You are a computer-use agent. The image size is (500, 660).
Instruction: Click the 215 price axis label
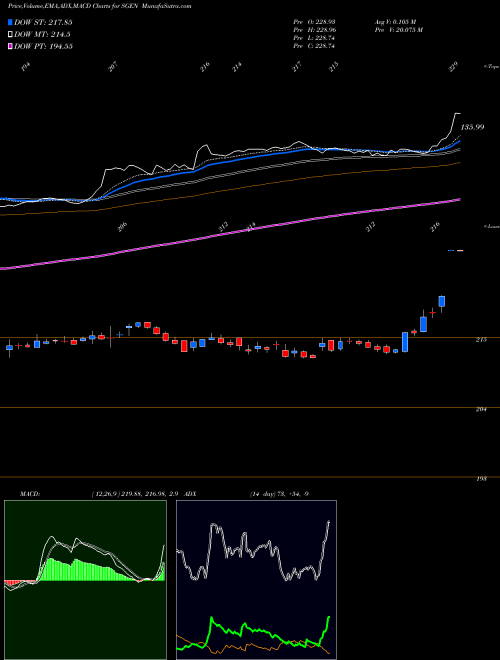click(x=481, y=340)
